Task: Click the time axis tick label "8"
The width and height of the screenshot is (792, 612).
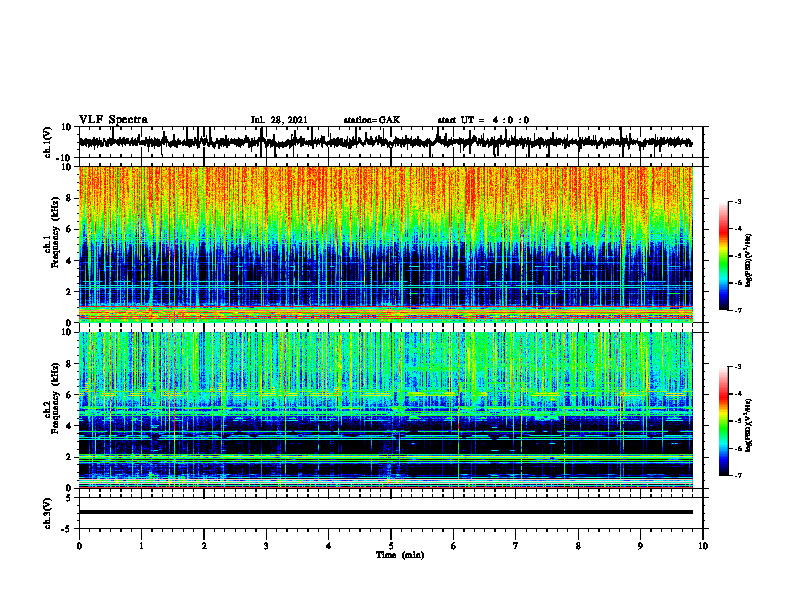Action: (578, 546)
